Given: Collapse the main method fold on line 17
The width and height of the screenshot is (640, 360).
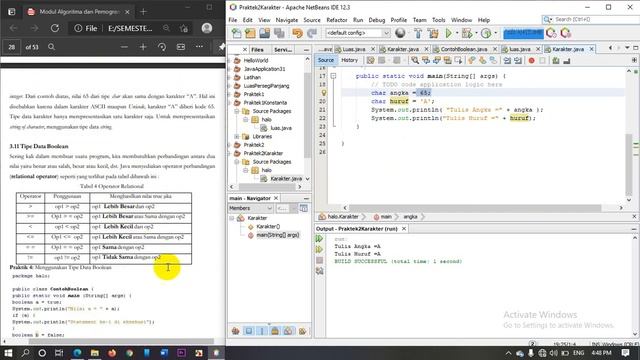Looking at the screenshot, I should tap(333, 76).
